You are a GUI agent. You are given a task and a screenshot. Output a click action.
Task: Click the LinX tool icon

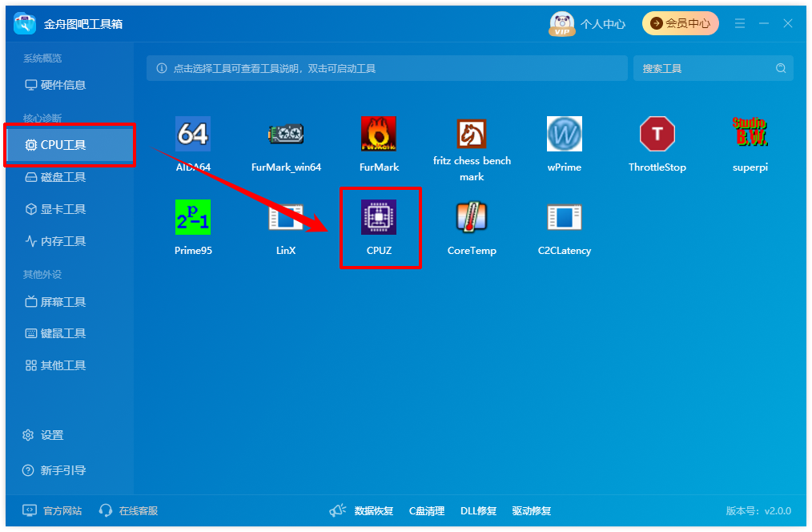286,217
